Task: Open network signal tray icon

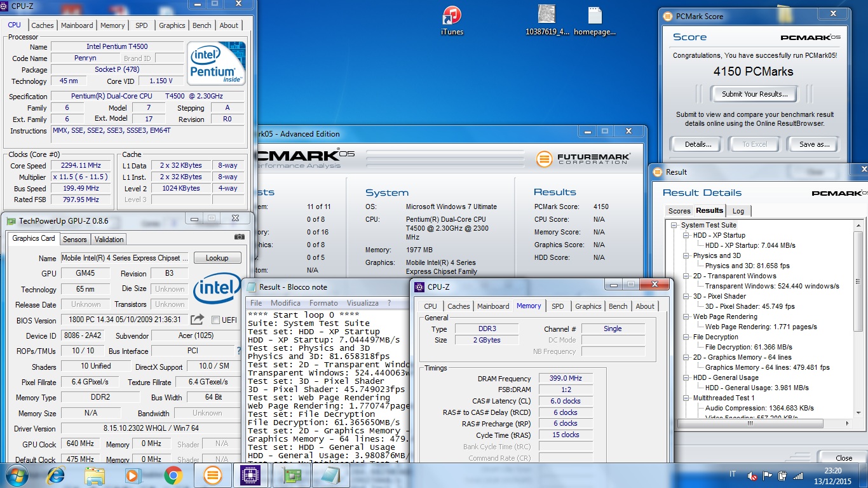Action: [x=797, y=475]
